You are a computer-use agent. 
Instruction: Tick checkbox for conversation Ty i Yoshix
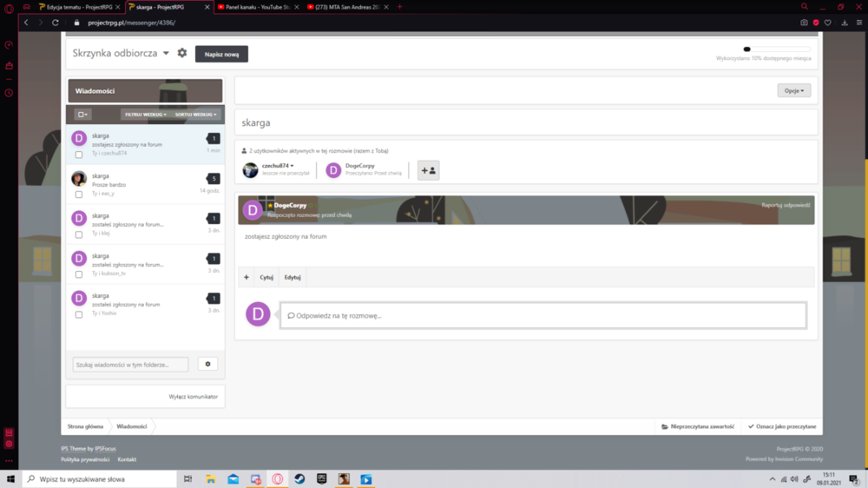coord(79,314)
